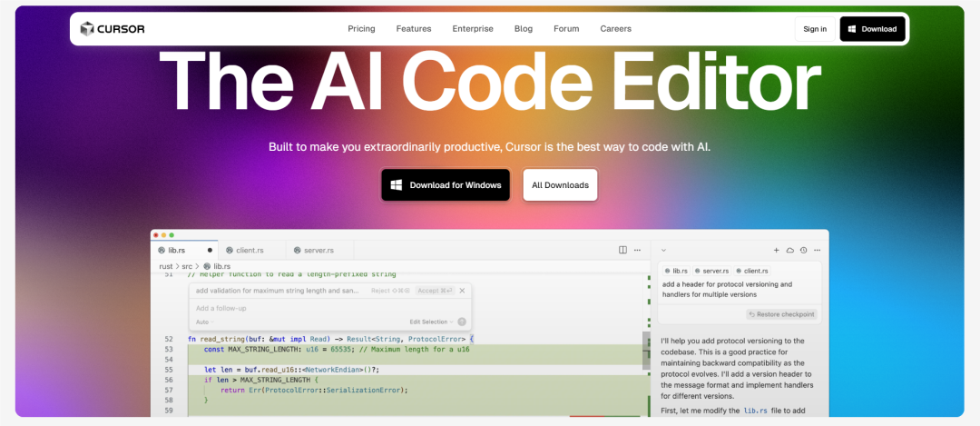Screen dimensions: 980x426
Task: Click the Download for Windows button
Action: [x=446, y=185]
